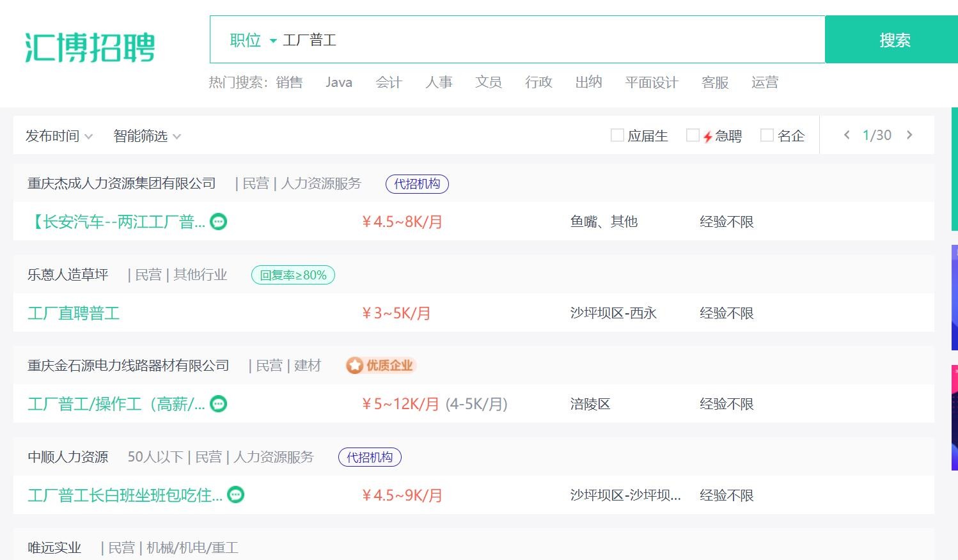The width and height of the screenshot is (958, 560).
Task: Click salary ￥4.5~9K/月
Action: pyautogui.click(x=402, y=495)
